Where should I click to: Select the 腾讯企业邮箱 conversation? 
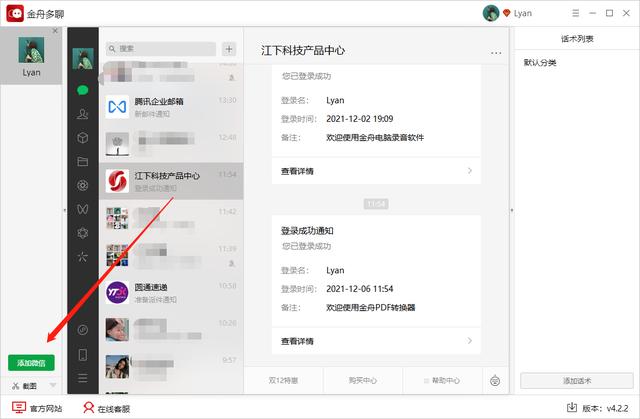(170, 105)
